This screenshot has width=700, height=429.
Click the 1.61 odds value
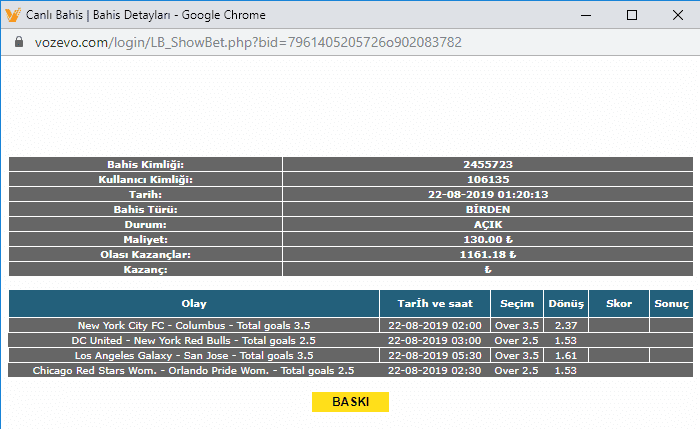[x=566, y=356]
